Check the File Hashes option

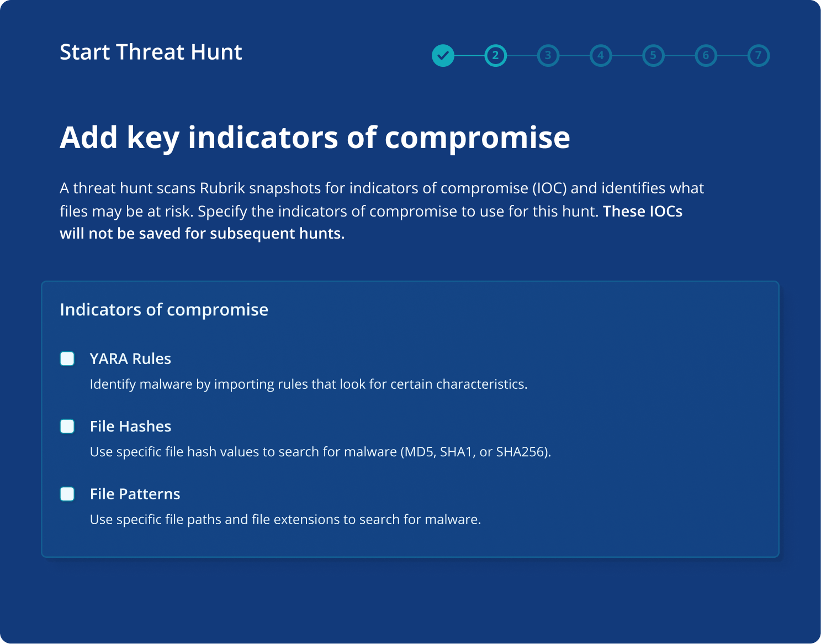click(x=67, y=426)
